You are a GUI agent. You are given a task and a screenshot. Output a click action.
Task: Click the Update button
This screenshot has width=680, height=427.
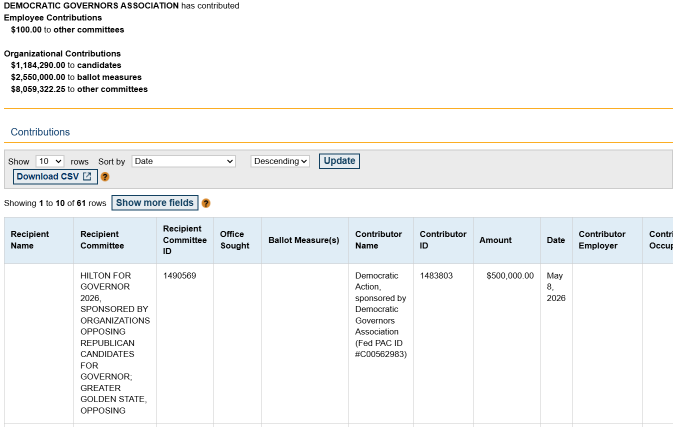[x=339, y=161]
